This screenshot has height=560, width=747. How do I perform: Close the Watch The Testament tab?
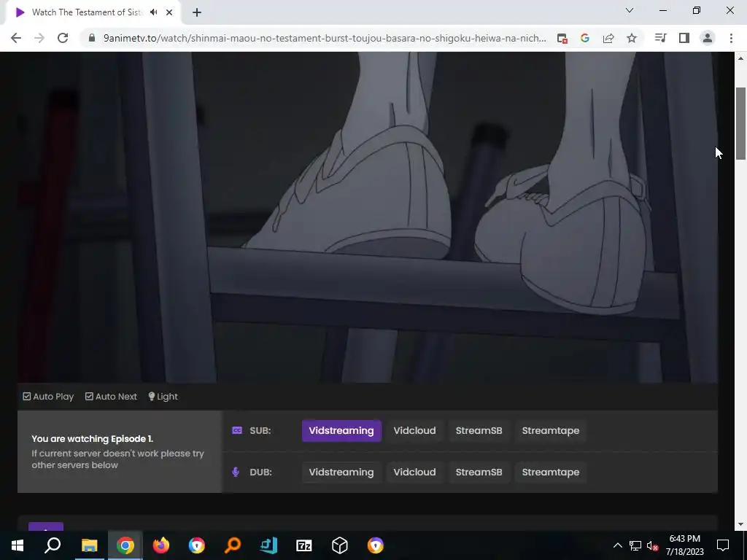[x=169, y=12]
